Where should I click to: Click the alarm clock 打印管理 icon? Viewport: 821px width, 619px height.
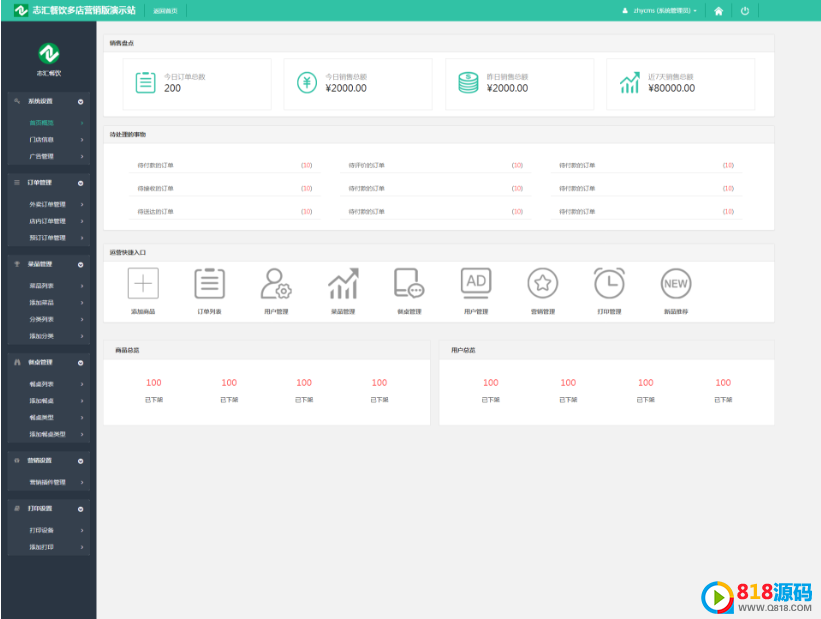click(609, 284)
